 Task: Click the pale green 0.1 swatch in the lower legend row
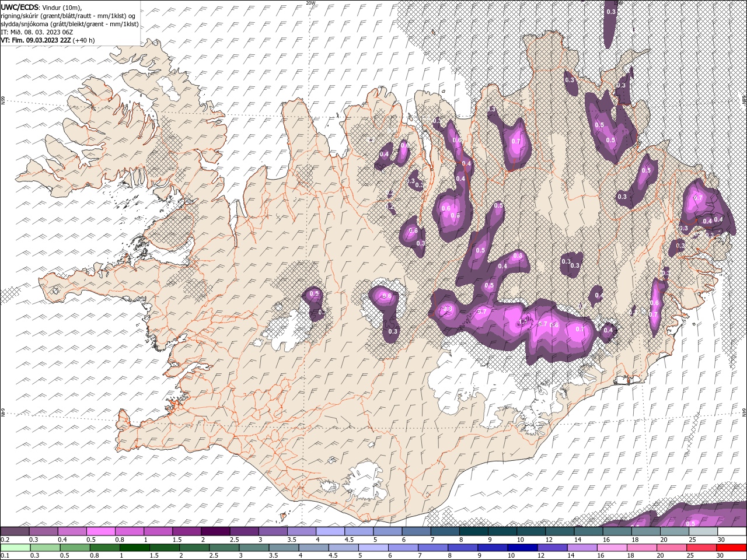pos(15,548)
